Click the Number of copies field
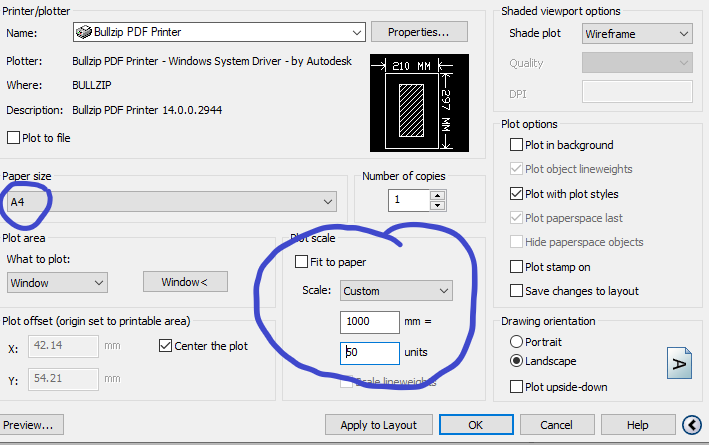Image resolution: width=709 pixels, height=445 pixels. [409, 200]
